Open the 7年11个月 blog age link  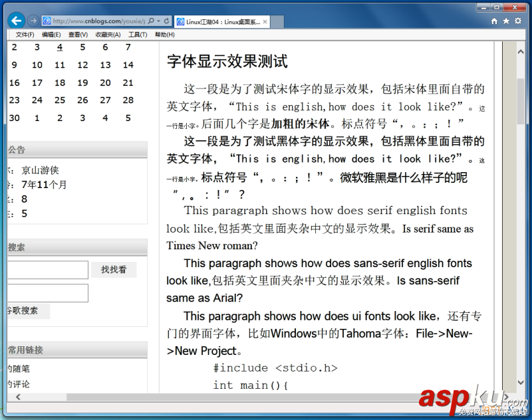(44, 185)
